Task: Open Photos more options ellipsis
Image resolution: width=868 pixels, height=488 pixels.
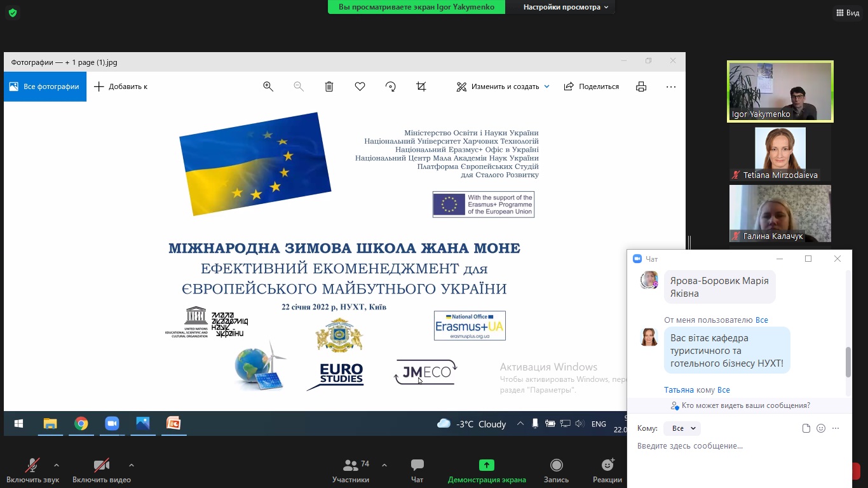Action: [671, 86]
